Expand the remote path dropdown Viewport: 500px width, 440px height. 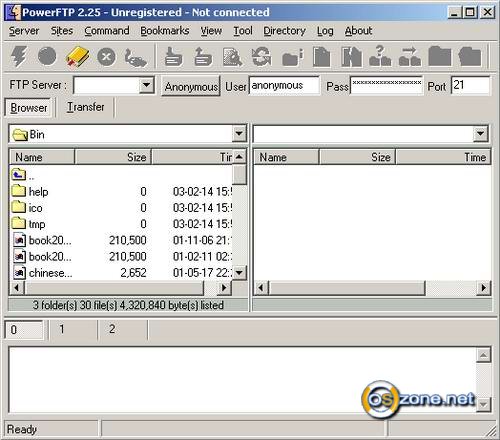click(x=480, y=134)
